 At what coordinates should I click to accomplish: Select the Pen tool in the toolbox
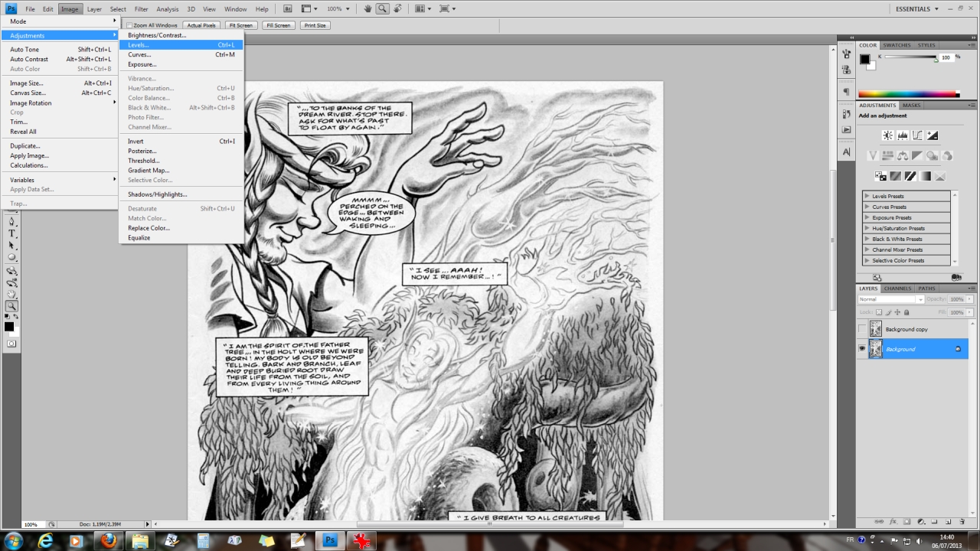click(12, 221)
